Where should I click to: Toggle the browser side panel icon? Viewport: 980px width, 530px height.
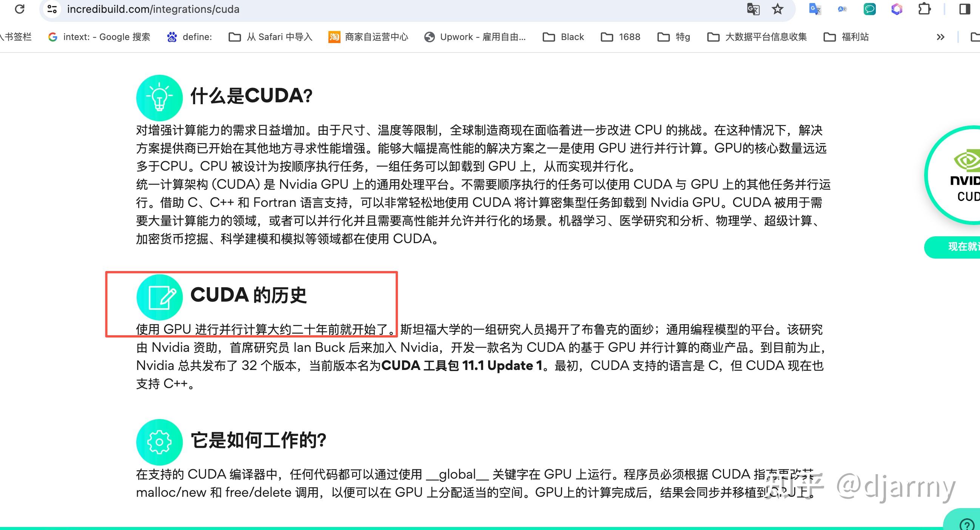(965, 9)
